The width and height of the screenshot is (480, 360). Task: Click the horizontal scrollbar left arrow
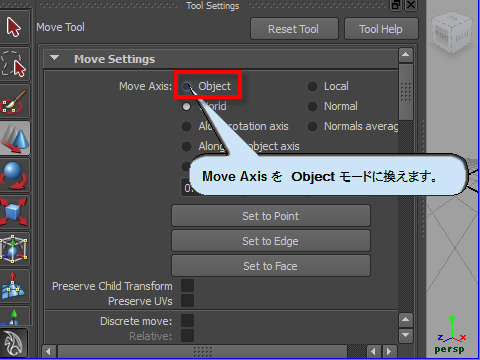point(49,351)
